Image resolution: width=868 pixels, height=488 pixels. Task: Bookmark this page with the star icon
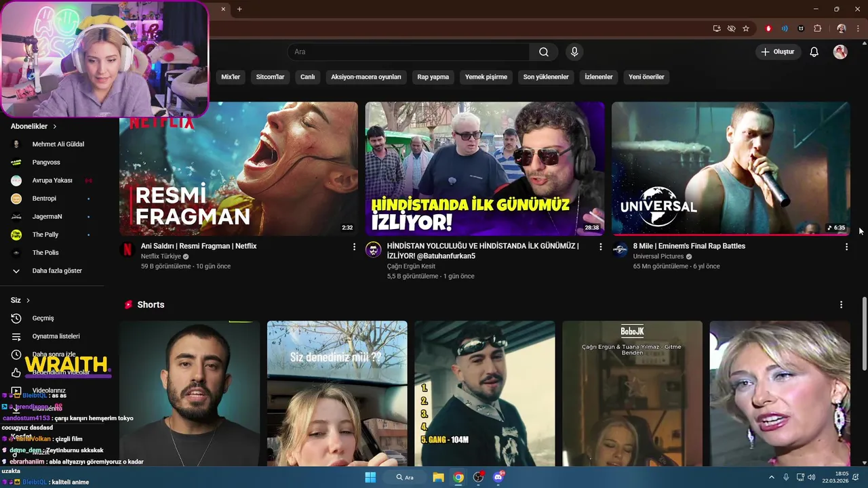click(x=746, y=28)
